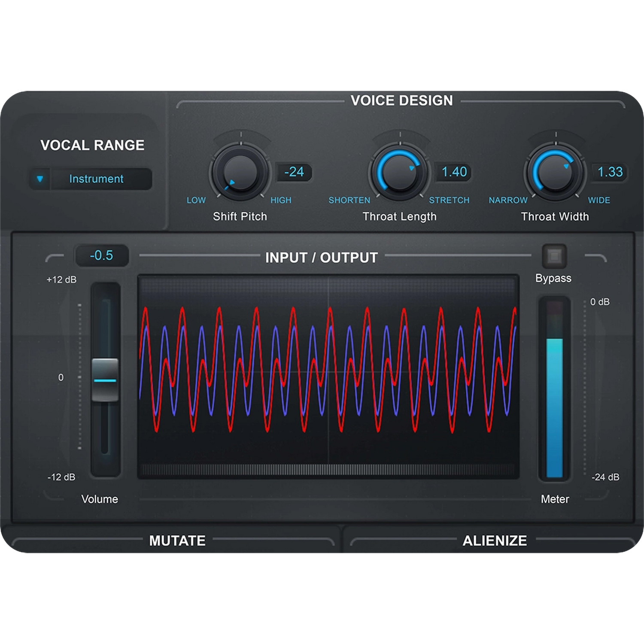Viewport: 644px width, 644px height.
Task: Click the Shift Pitch value field showing -24
Action: [294, 172]
